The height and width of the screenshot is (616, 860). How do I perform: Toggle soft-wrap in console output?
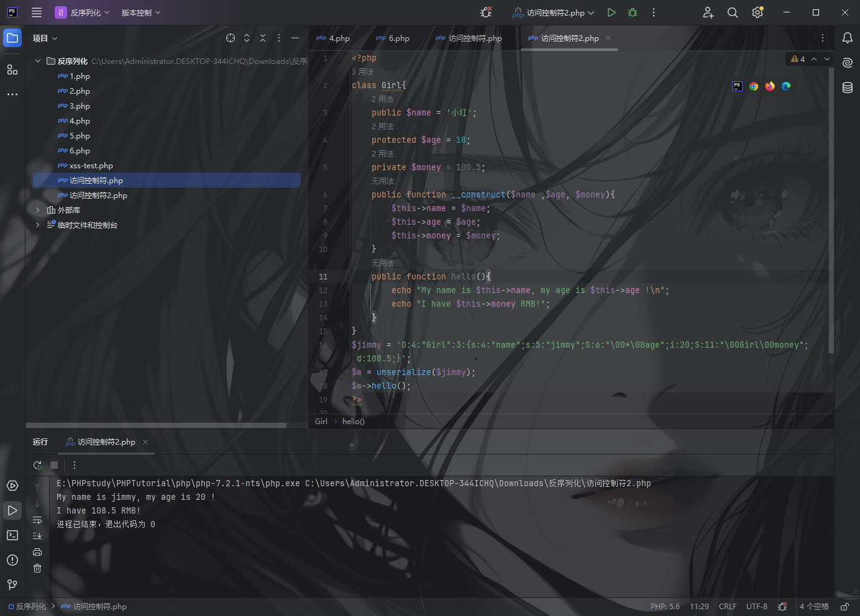click(37, 520)
